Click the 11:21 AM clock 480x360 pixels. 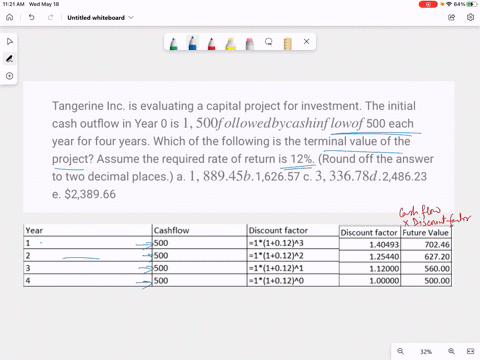click(13, 4)
